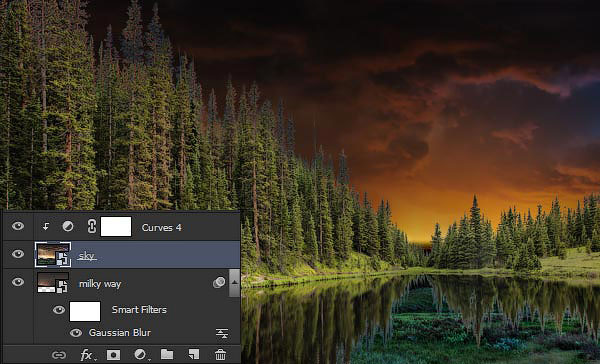Create a new group folder
The height and width of the screenshot is (364, 600).
[x=167, y=354]
